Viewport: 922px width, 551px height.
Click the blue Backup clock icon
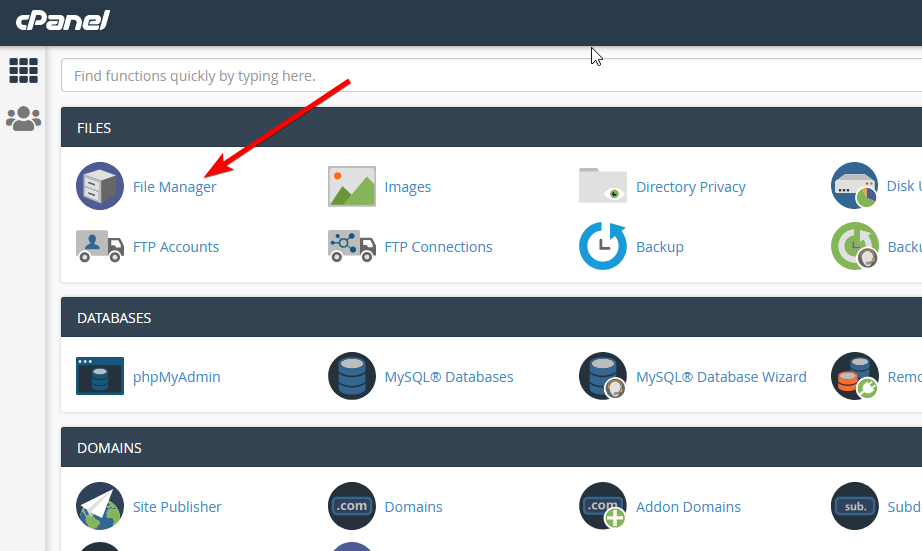603,246
